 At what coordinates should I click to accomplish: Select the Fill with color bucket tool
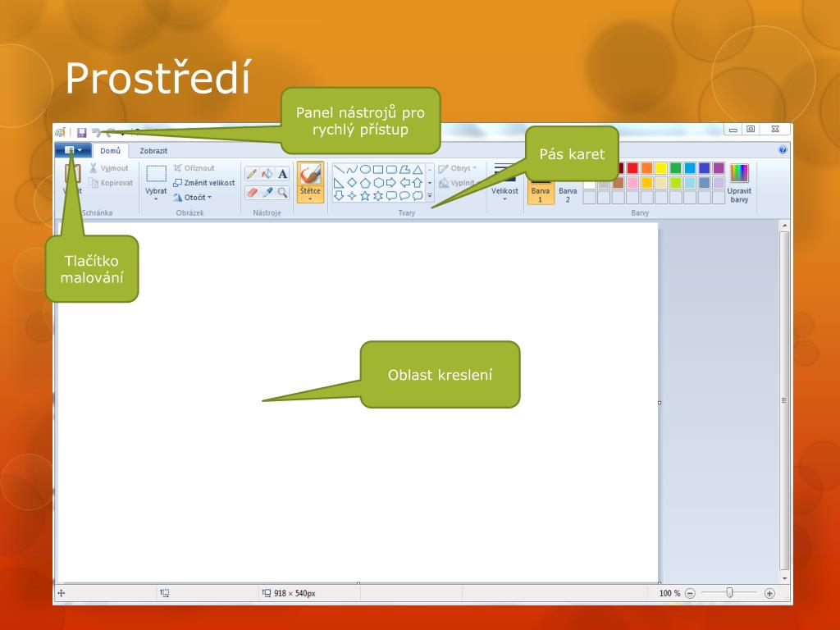267,174
